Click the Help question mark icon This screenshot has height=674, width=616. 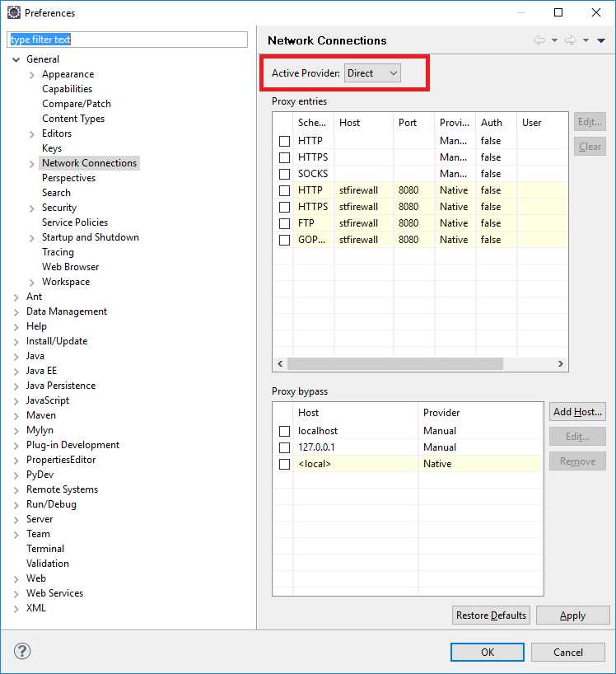tap(22, 651)
